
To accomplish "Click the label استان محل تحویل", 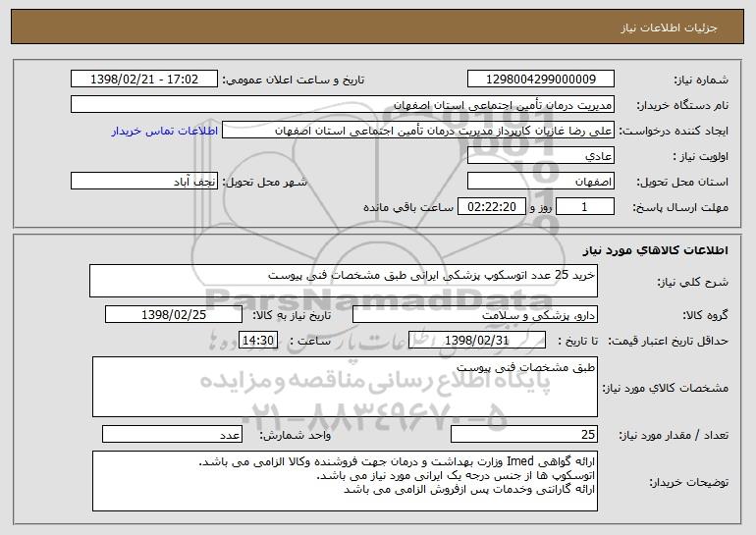I will click(682, 182).
